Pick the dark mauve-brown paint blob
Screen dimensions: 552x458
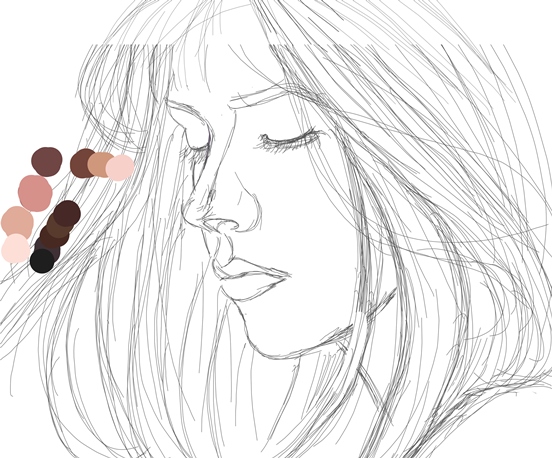coord(46,162)
